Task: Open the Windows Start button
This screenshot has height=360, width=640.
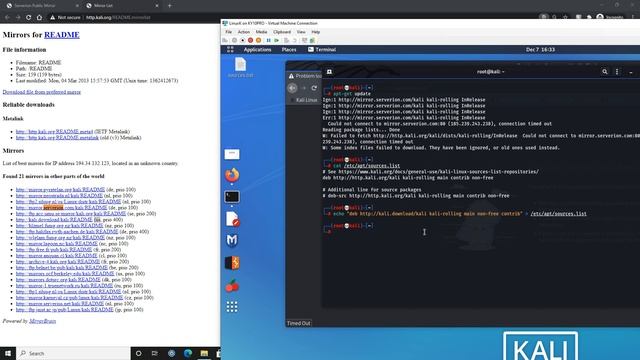Action: 8,353
